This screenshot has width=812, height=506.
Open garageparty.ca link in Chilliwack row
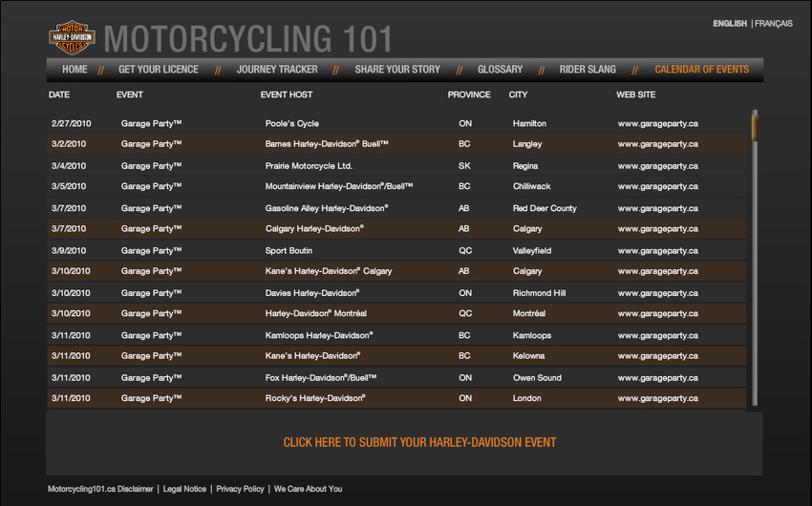(657, 186)
